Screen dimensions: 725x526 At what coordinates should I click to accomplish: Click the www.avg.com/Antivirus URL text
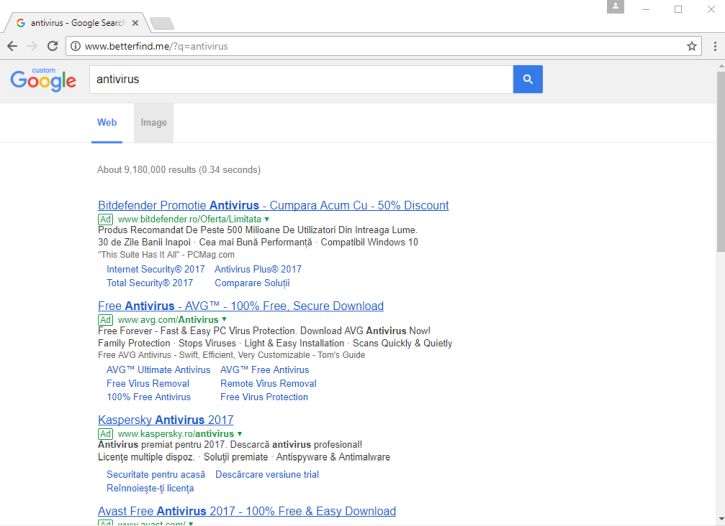[x=168, y=319]
